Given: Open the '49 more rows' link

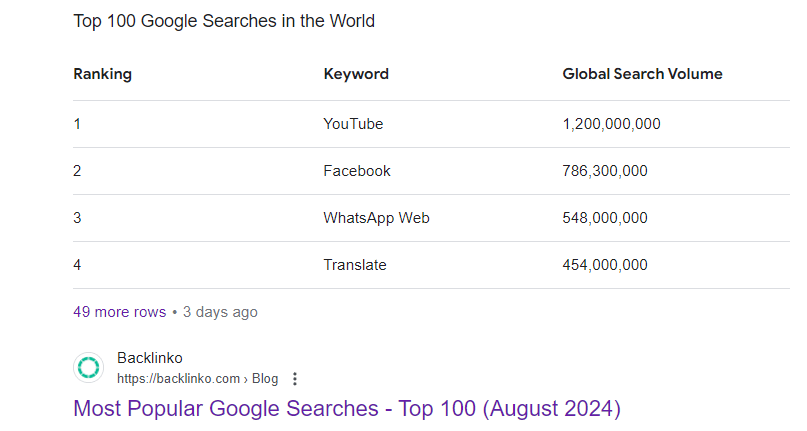Looking at the screenshot, I should click(x=119, y=312).
